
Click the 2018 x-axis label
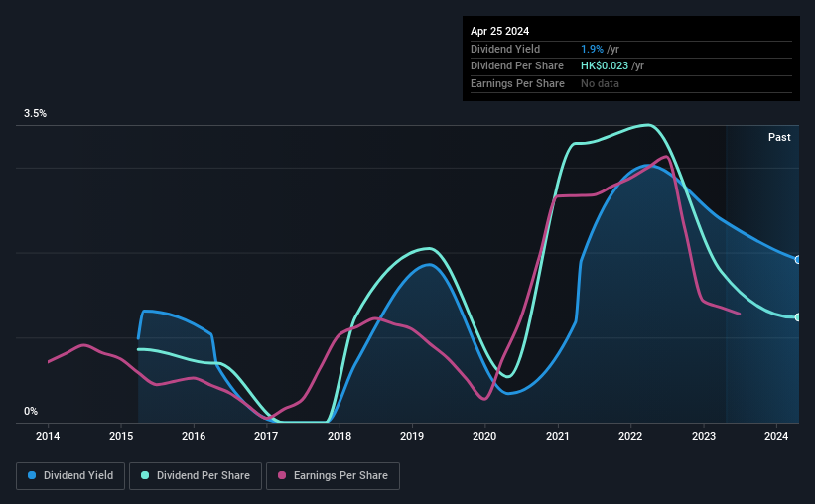point(340,436)
